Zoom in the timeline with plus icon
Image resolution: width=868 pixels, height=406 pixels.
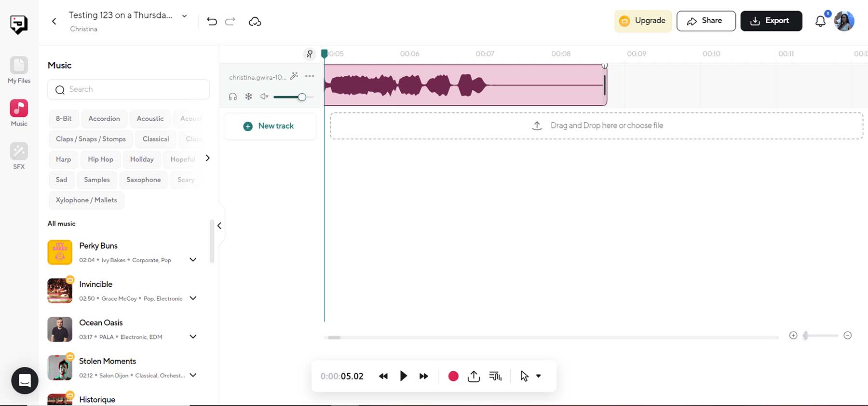pos(793,336)
